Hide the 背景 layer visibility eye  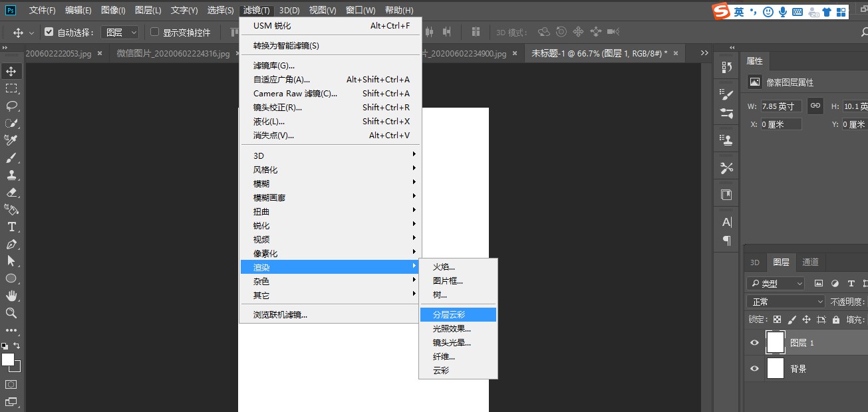[754, 368]
